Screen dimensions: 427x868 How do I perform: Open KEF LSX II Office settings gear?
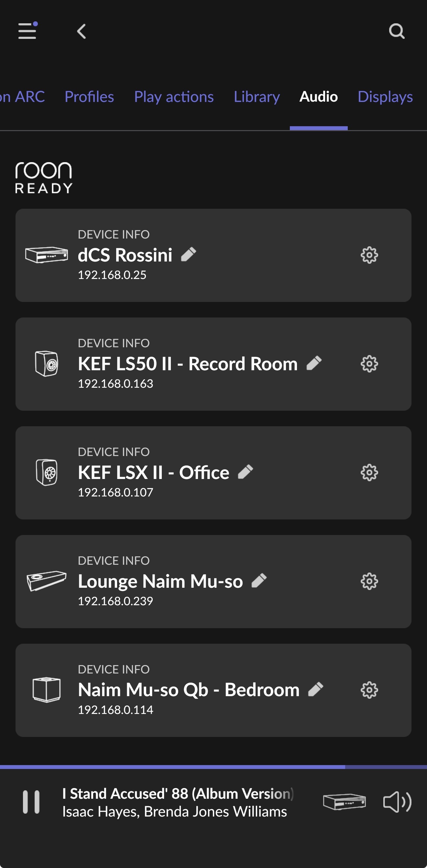point(369,473)
